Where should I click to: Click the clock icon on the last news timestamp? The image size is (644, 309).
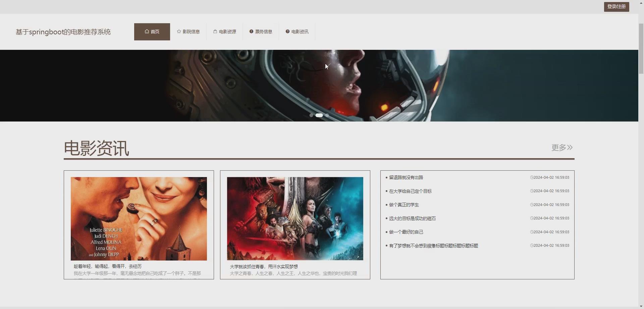click(x=532, y=245)
